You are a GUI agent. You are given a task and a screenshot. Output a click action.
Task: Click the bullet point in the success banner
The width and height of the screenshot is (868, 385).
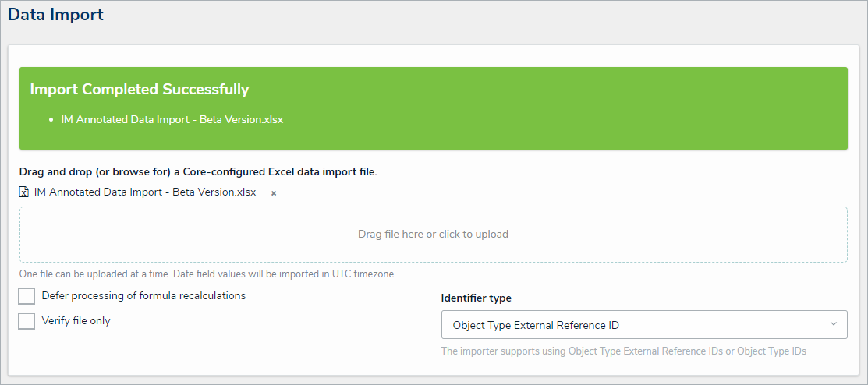pyautogui.click(x=51, y=120)
